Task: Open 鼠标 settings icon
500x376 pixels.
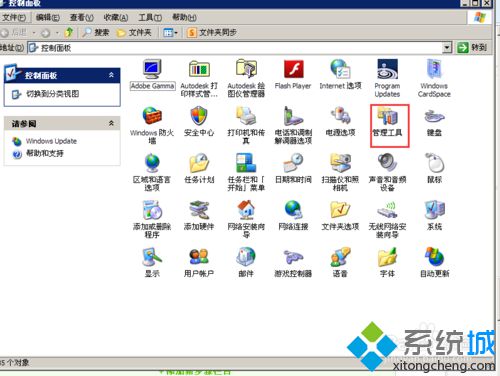Action: point(434,168)
